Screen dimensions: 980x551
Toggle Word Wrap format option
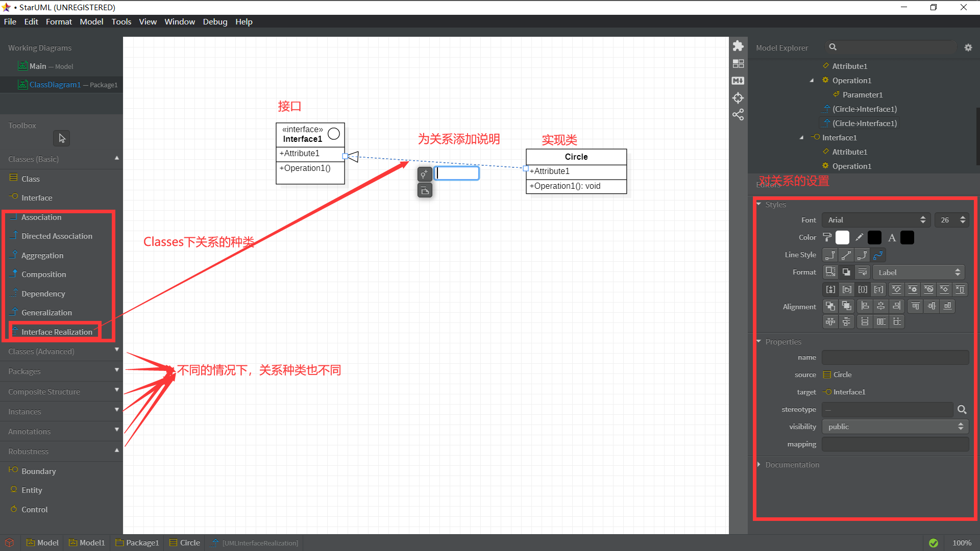[x=862, y=272]
